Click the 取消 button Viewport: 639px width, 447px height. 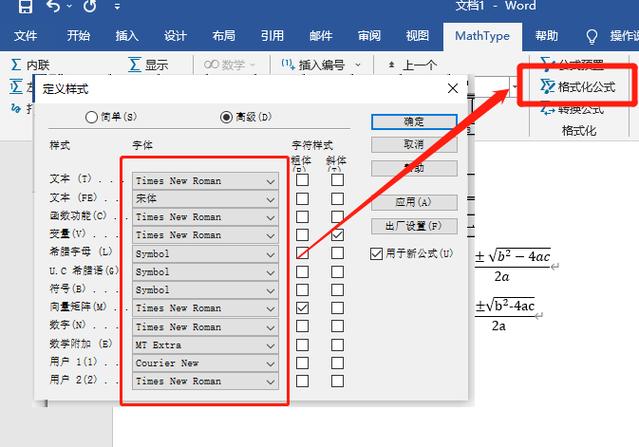tap(414, 144)
